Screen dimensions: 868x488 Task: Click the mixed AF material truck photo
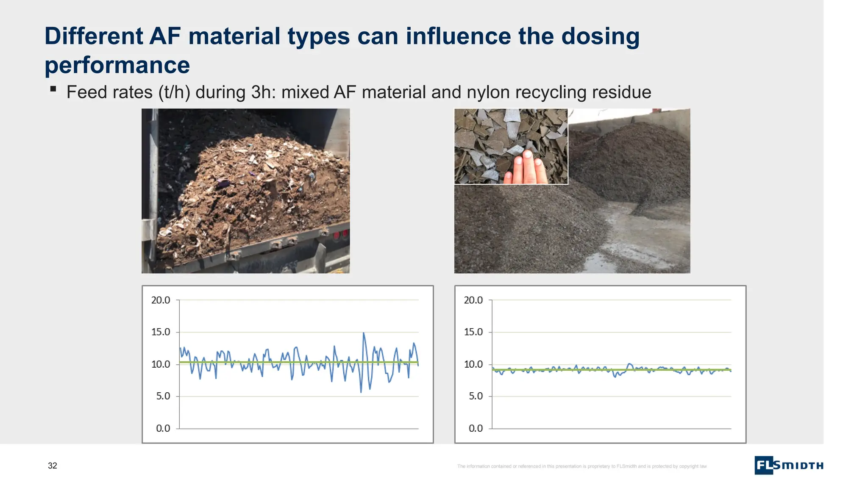245,191
